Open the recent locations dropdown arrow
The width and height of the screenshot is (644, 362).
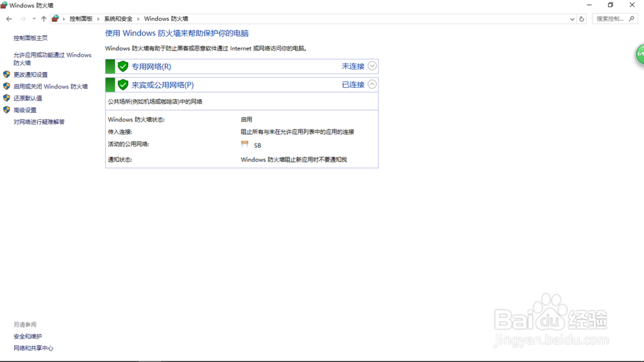pyautogui.click(x=33, y=19)
